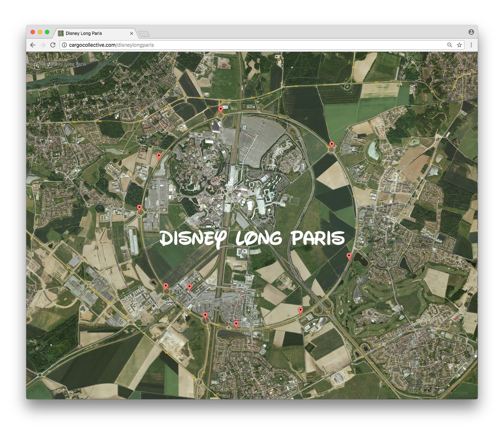Select the pin at the southwest roundabout
This screenshot has height=447, width=504.
pyautogui.click(x=165, y=287)
